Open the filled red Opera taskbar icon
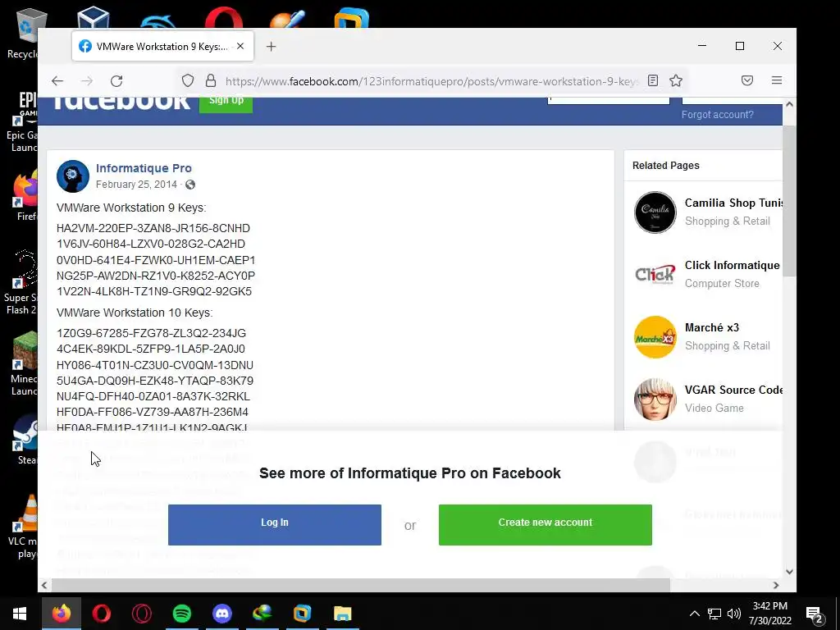Screen dimensions: 840x630 coord(101,614)
